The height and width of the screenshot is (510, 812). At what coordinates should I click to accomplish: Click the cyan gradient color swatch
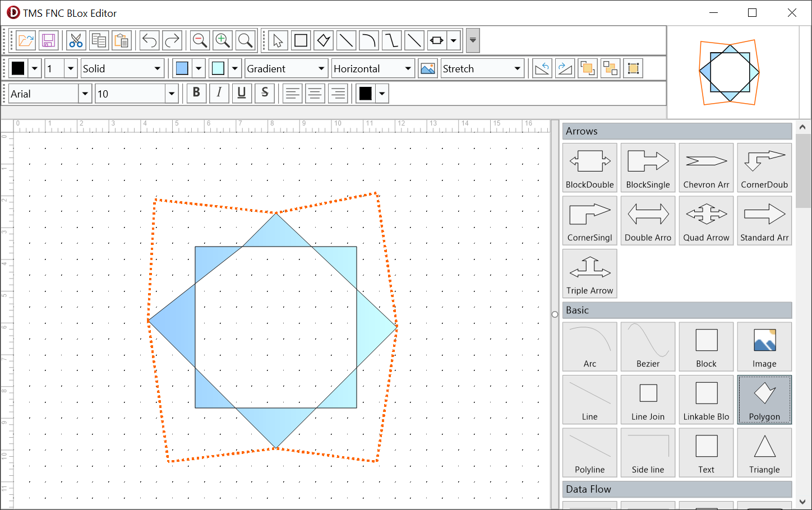218,68
